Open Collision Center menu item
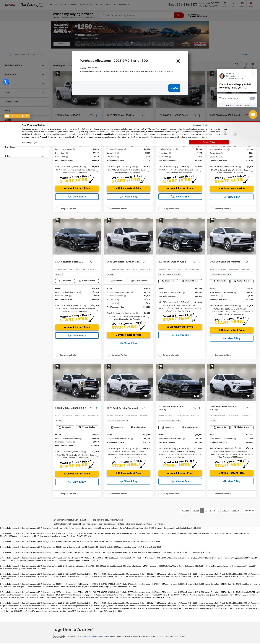 click(124, 5)
